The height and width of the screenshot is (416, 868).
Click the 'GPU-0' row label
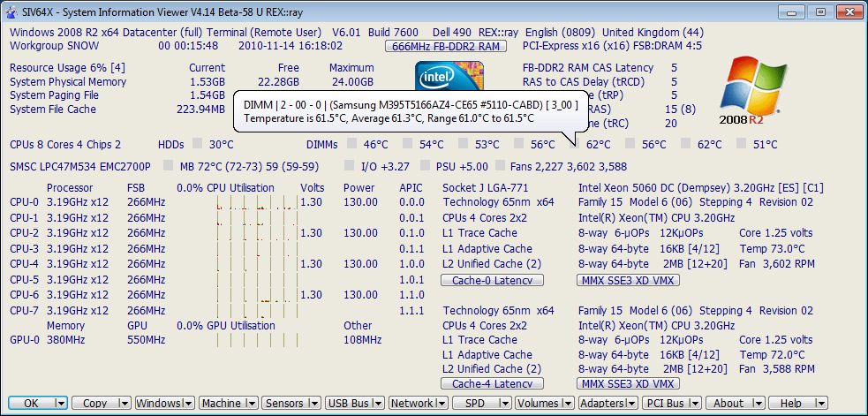[x=25, y=339]
